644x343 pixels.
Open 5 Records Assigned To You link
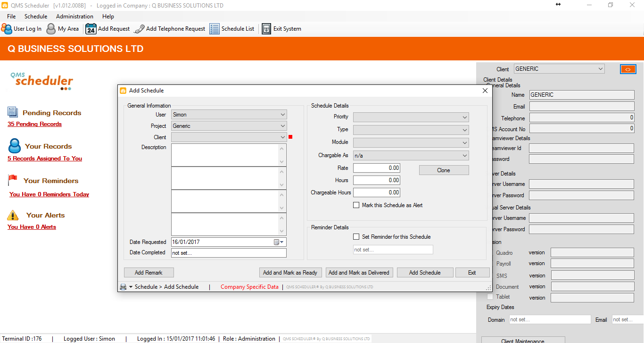45,159
